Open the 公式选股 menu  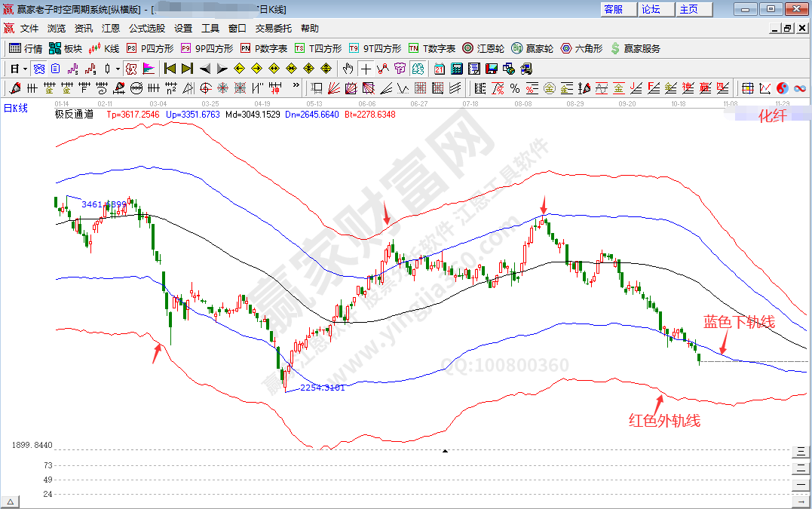point(147,29)
